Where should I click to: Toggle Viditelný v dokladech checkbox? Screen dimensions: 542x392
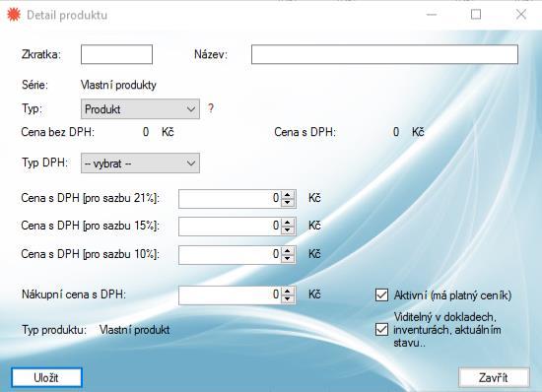pyautogui.click(x=381, y=330)
